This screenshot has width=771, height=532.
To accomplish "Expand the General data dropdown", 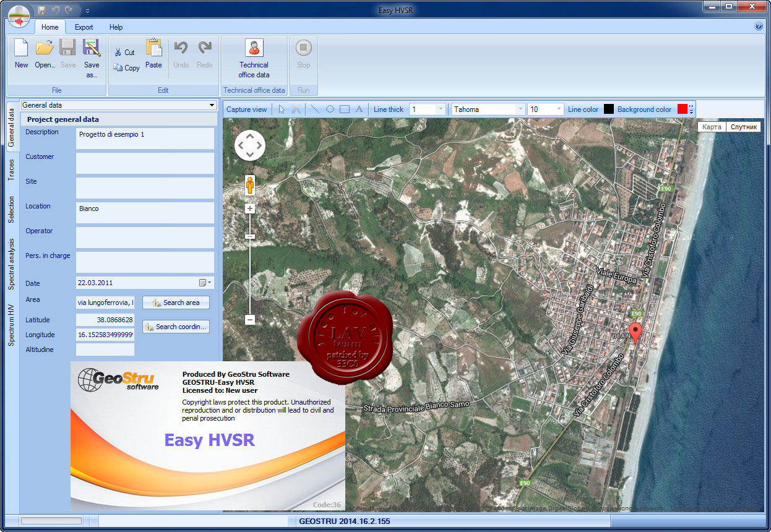I will coord(212,105).
